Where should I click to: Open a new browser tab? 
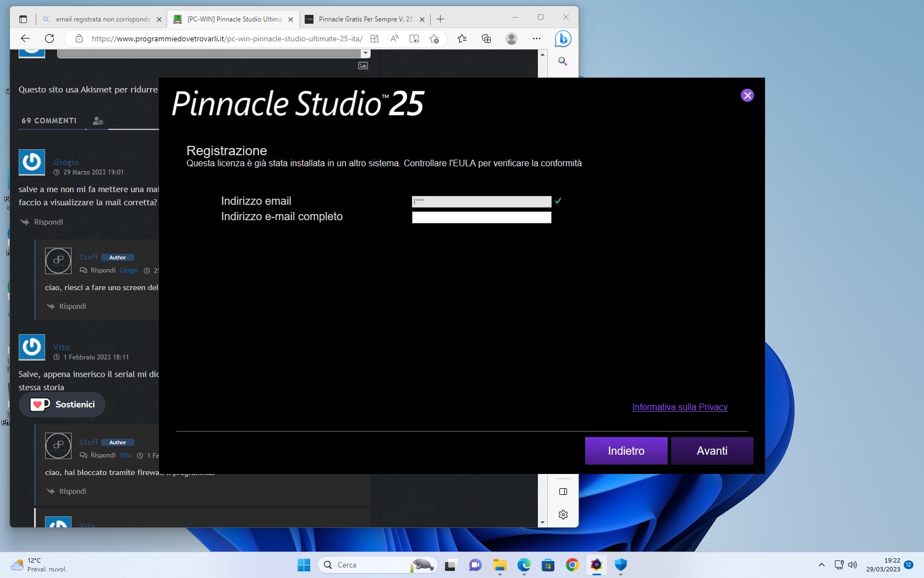(x=440, y=19)
